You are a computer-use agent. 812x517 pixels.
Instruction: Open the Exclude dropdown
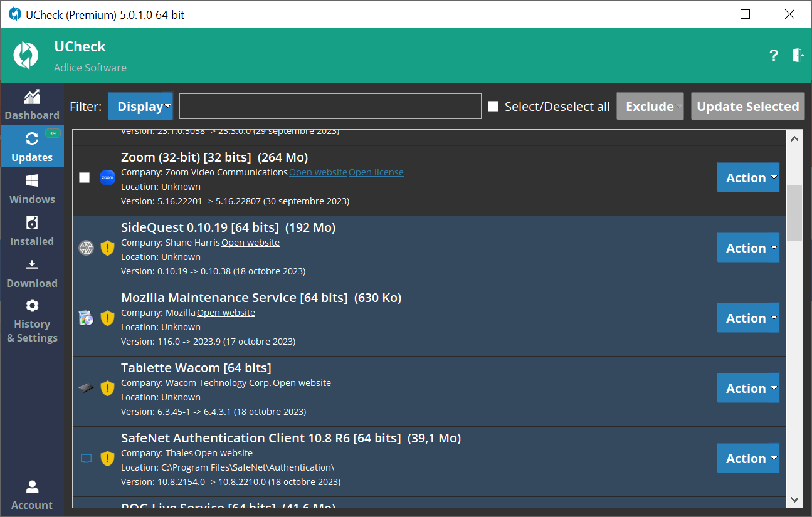pyautogui.click(x=650, y=106)
